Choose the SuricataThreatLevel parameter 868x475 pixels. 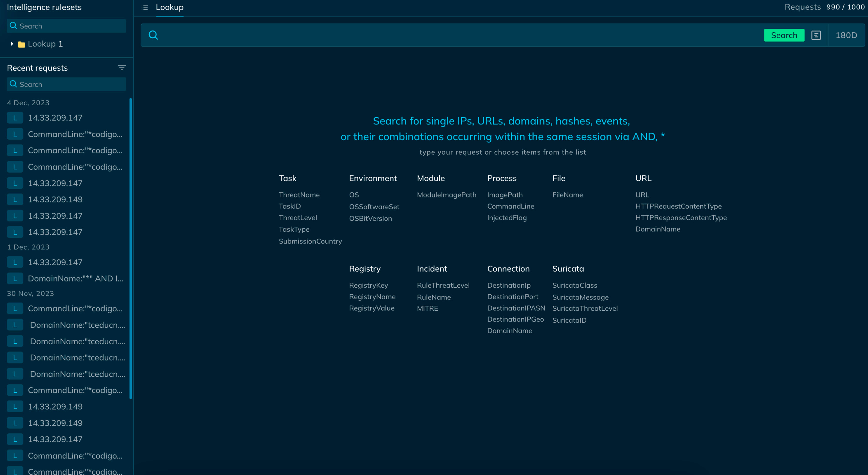pyautogui.click(x=585, y=308)
